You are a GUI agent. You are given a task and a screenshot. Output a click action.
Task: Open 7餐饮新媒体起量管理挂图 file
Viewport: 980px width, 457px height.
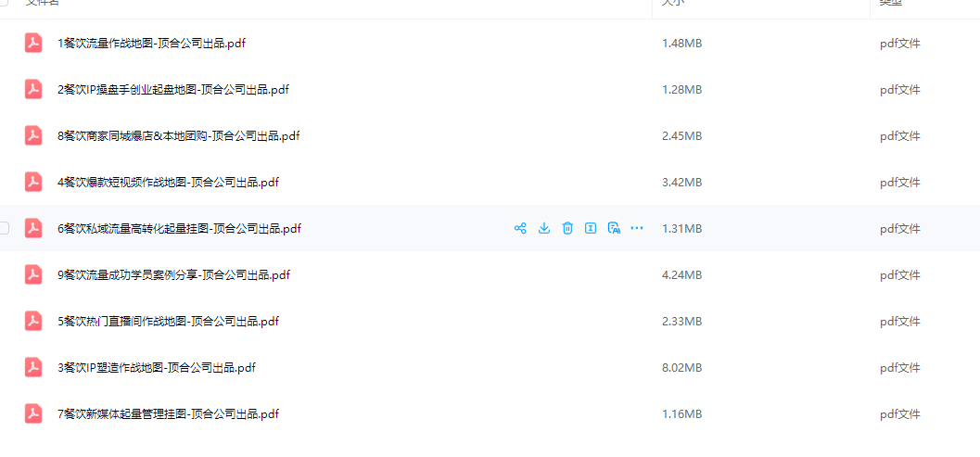168,413
